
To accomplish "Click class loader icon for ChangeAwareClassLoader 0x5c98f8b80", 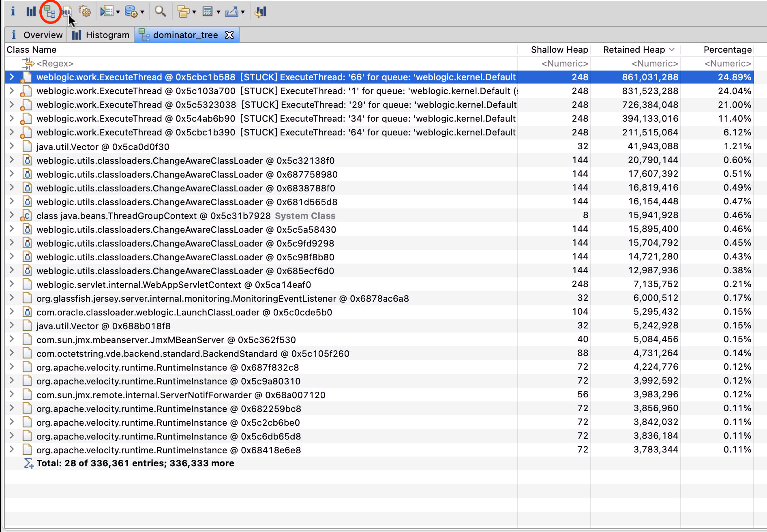I will click(x=27, y=257).
